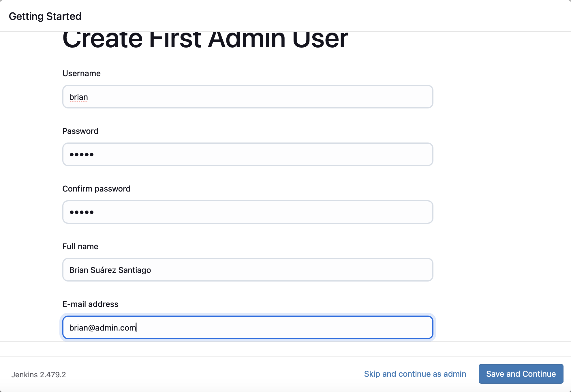The height and width of the screenshot is (392, 571).
Task: Click the Getting Started header title
Action: pyautogui.click(x=45, y=16)
